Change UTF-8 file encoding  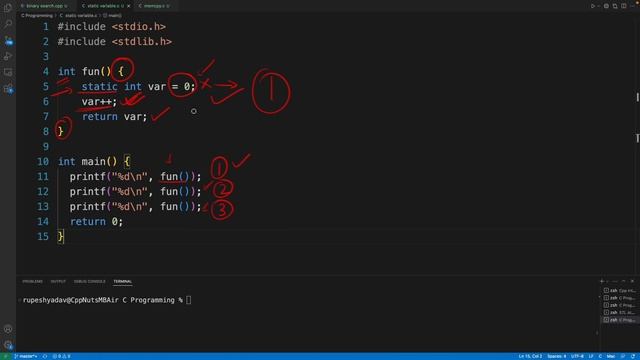[577, 356]
